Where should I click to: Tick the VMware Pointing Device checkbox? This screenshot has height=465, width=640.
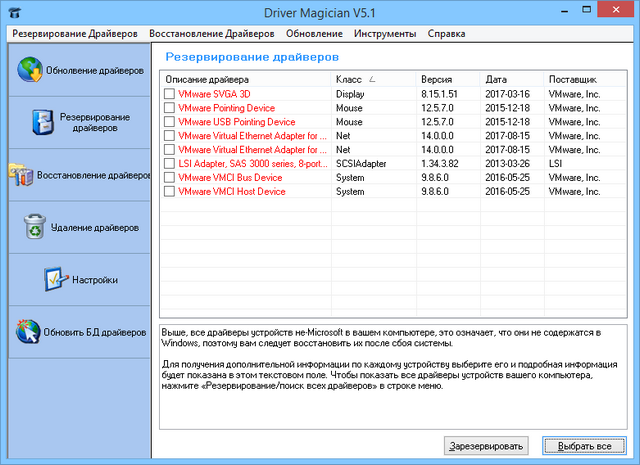tap(170, 108)
